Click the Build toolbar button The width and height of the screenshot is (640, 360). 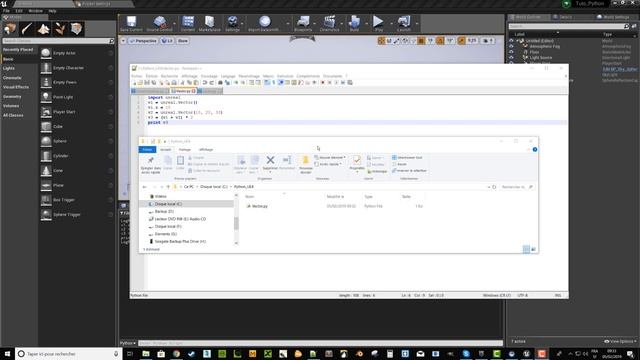pos(354,24)
